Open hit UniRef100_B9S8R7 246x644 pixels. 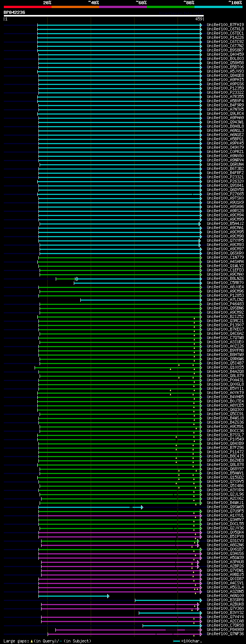pyautogui.click(x=225, y=50)
